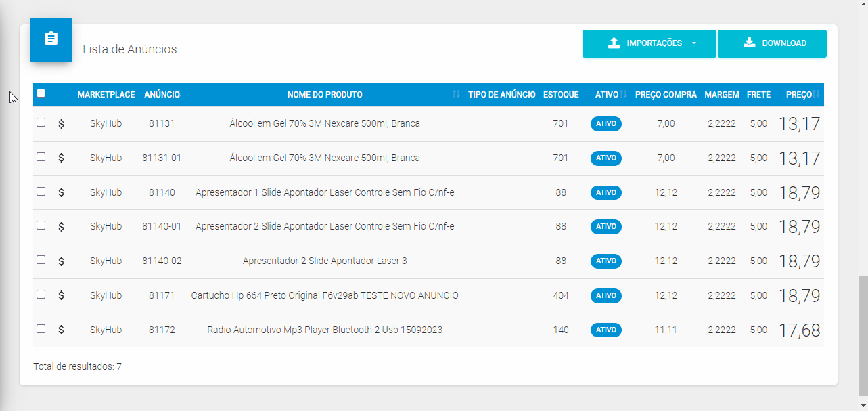Click the Preço Compra column header
Screen dimensions: 868x411
tap(666, 95)
